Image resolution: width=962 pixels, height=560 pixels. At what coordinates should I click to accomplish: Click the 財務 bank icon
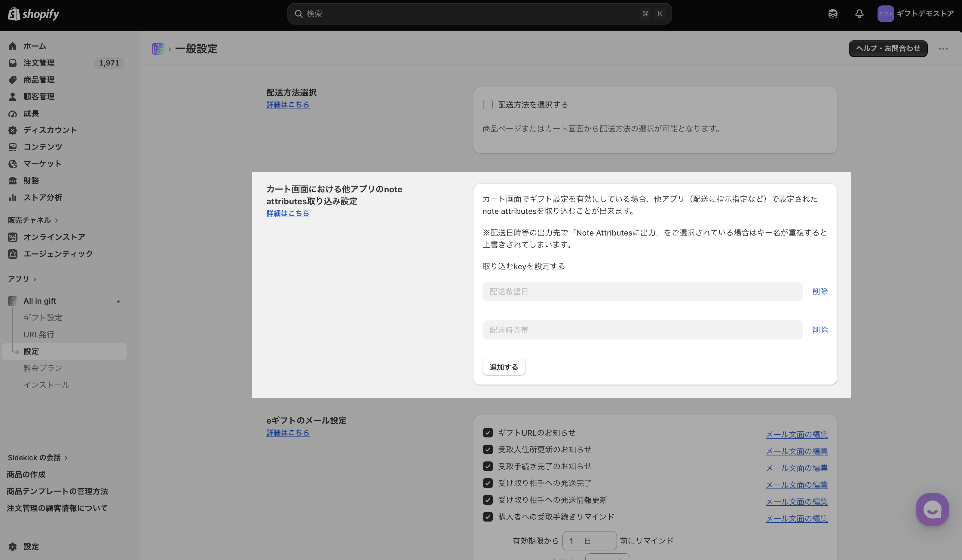point(13,181)
